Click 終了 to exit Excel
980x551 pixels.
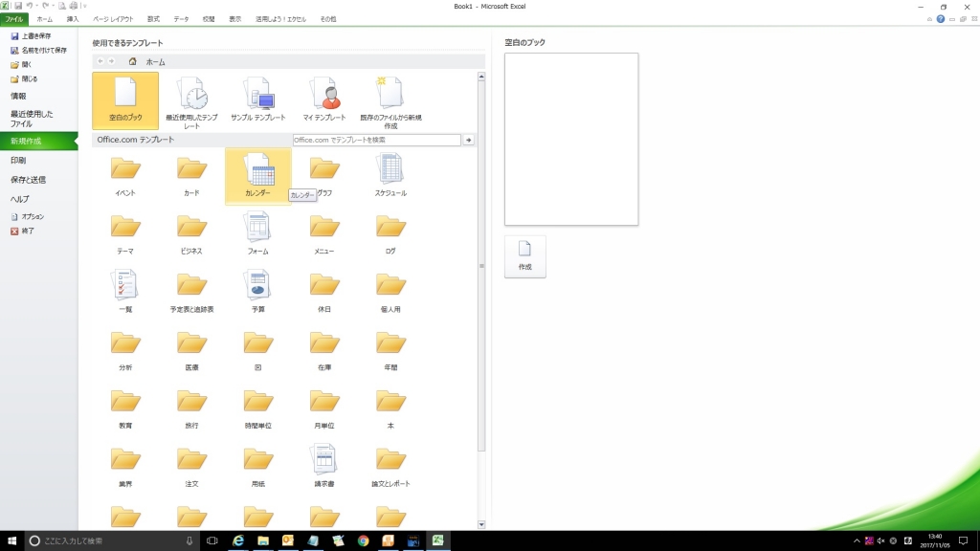23,231
